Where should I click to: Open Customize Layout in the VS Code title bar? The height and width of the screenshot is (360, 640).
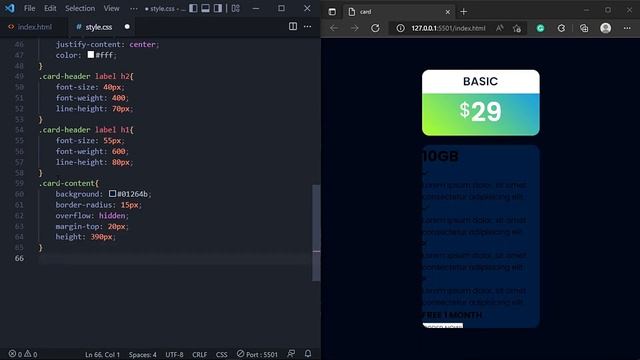click(x=236, y=8)
